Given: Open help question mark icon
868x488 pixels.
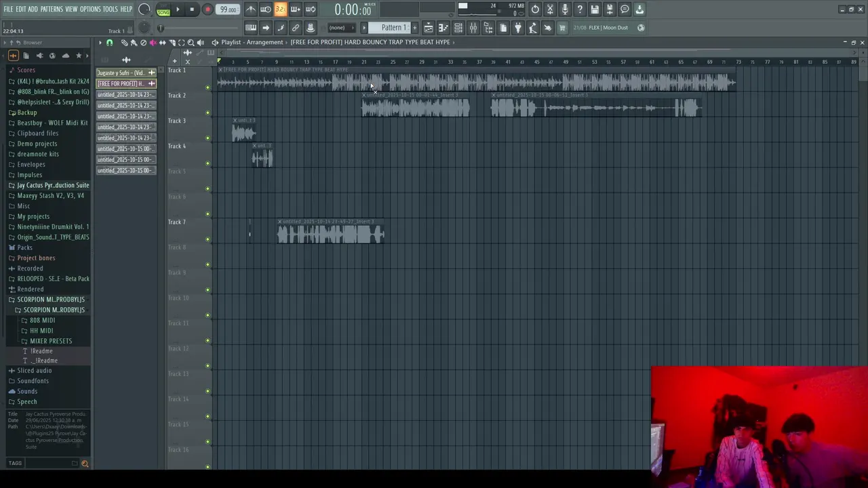Looking at the screenshot, I should [580, 9].
